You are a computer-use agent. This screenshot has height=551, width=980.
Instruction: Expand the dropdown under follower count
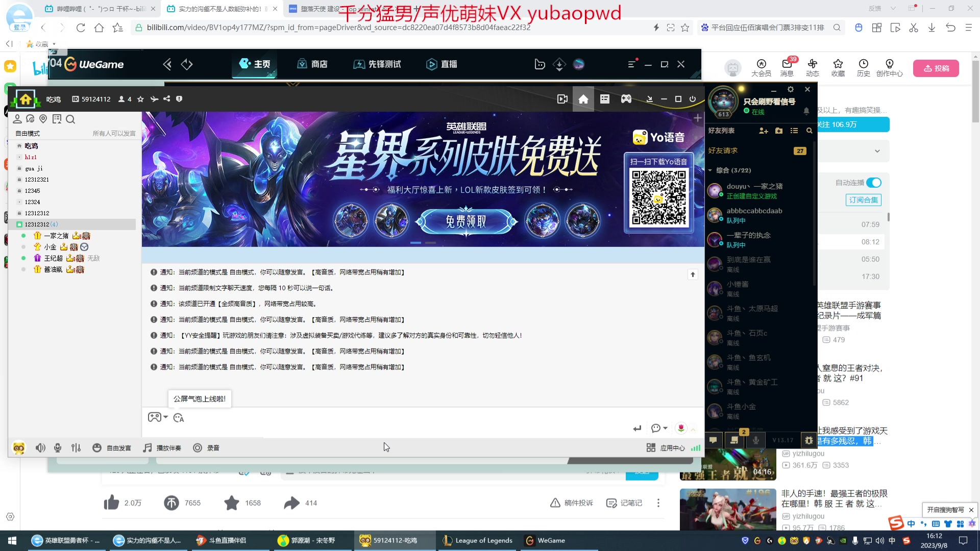(x=877, y=151)
